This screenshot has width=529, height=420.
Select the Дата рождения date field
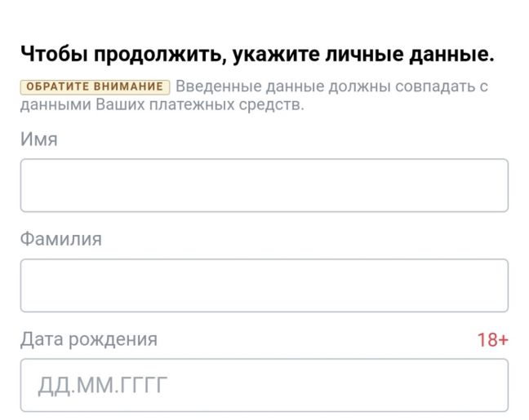coord(264,385)
